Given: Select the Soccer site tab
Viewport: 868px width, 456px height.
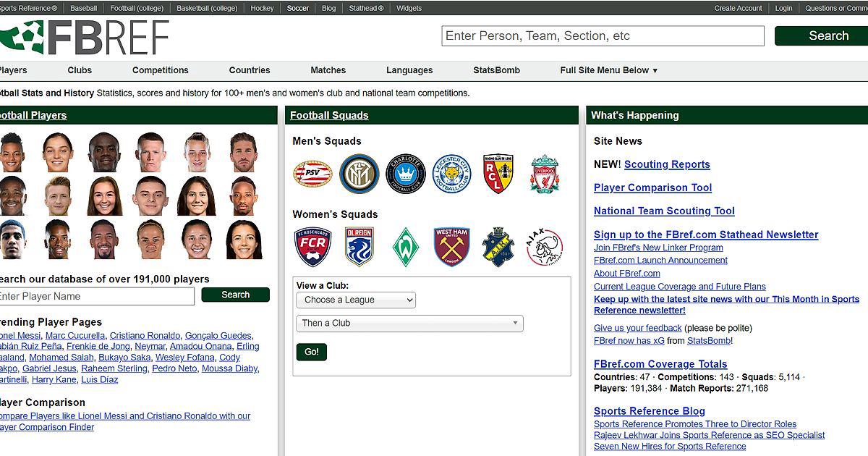Looking at the screenshot, I should point(298,8).
